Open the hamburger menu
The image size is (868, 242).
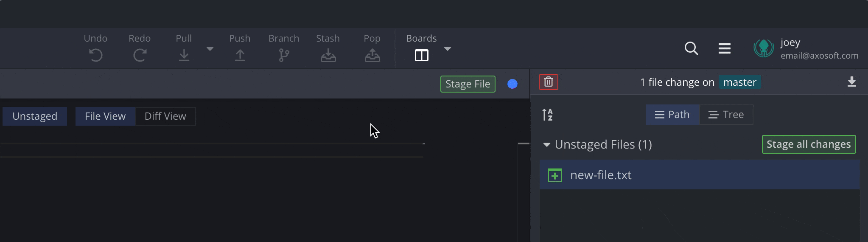pyautogui.click(x=724, y=48)
